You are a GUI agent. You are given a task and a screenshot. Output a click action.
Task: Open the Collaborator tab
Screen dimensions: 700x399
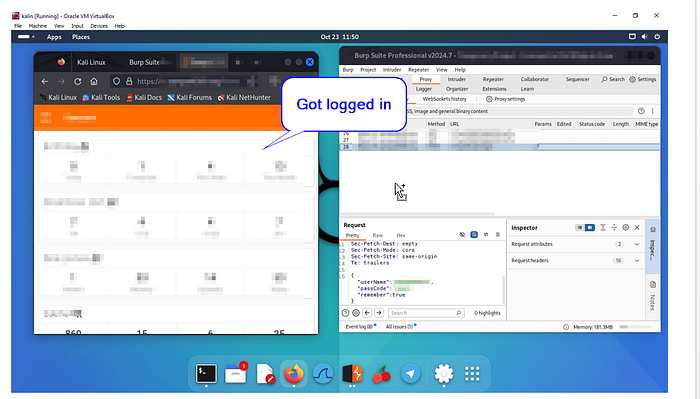point(534,79)
